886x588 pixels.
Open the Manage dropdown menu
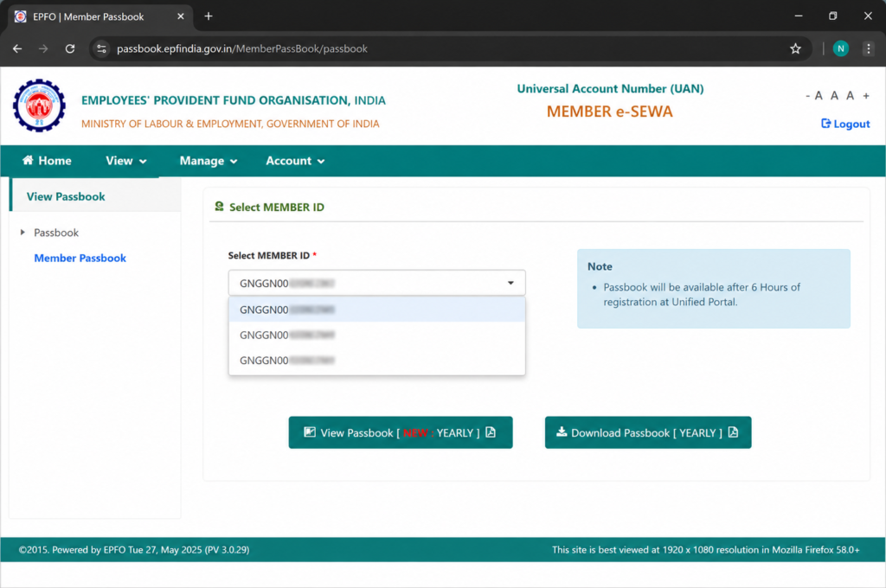[x=208, y=161]
